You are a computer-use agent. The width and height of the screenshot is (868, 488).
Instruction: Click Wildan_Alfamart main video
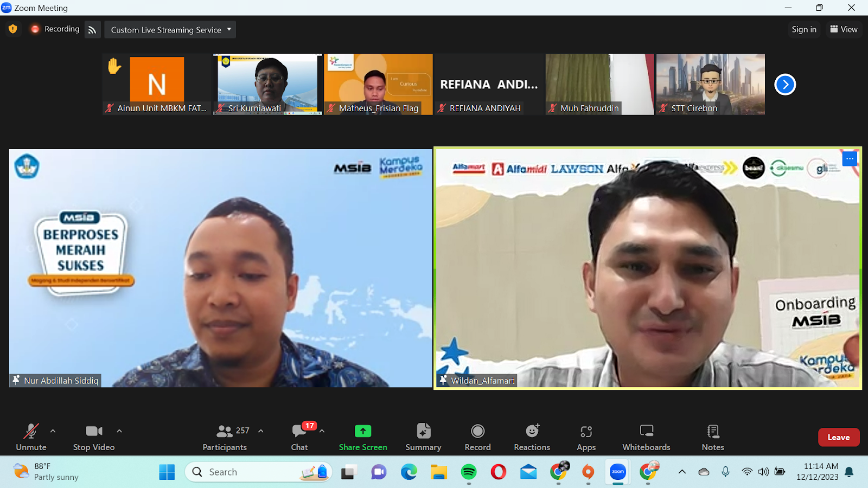[648, 268]
